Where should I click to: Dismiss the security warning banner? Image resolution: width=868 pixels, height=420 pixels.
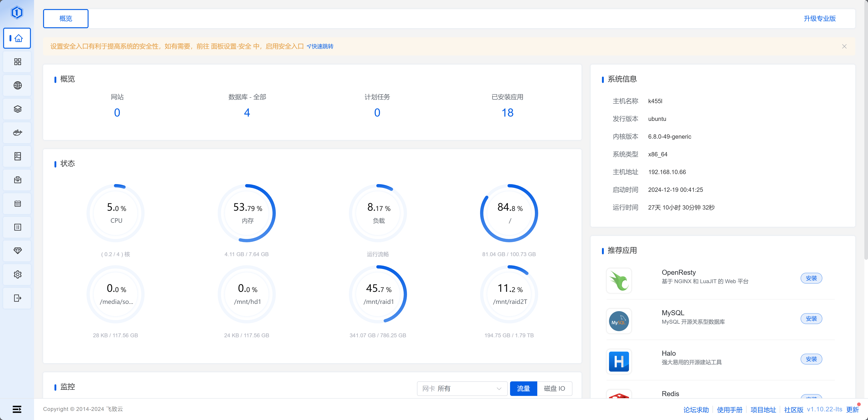844,47
